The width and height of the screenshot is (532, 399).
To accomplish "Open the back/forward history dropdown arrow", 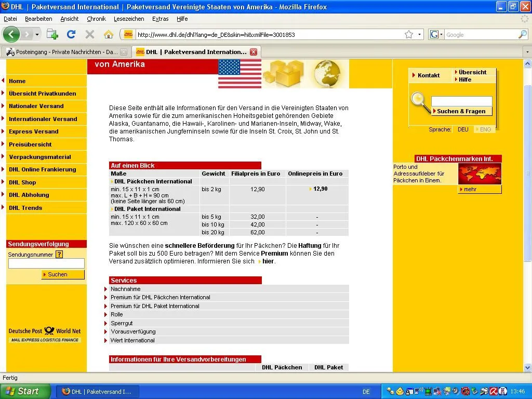I will click(x=37, y=35).
